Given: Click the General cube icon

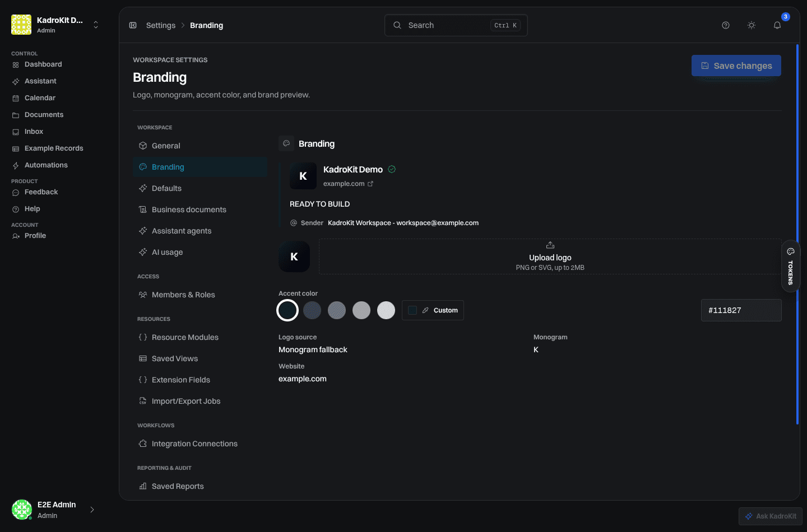Looking at the screenshot, I should point(143,146).
